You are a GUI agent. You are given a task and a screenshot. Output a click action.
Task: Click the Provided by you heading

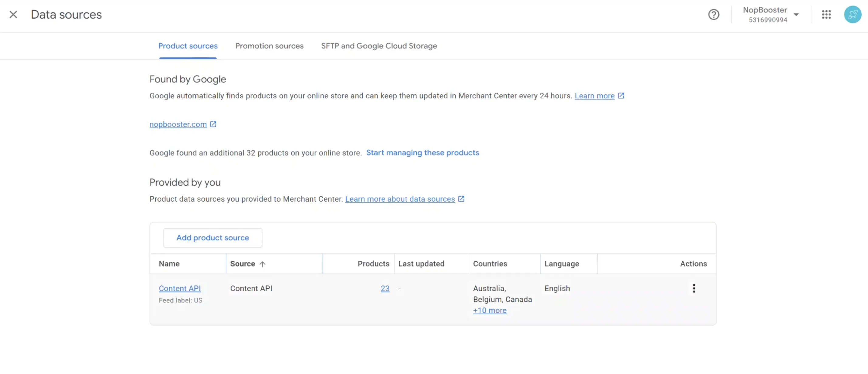click(185, 182)
